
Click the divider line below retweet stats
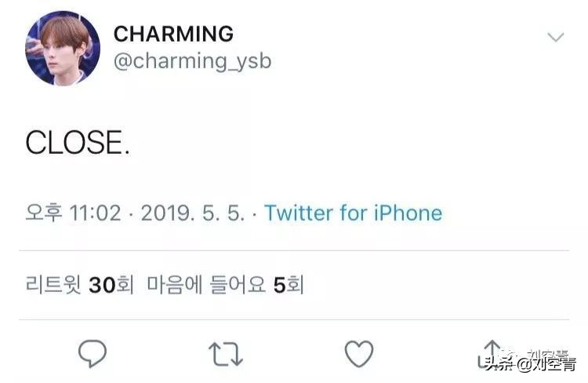(x=294, y=319)
